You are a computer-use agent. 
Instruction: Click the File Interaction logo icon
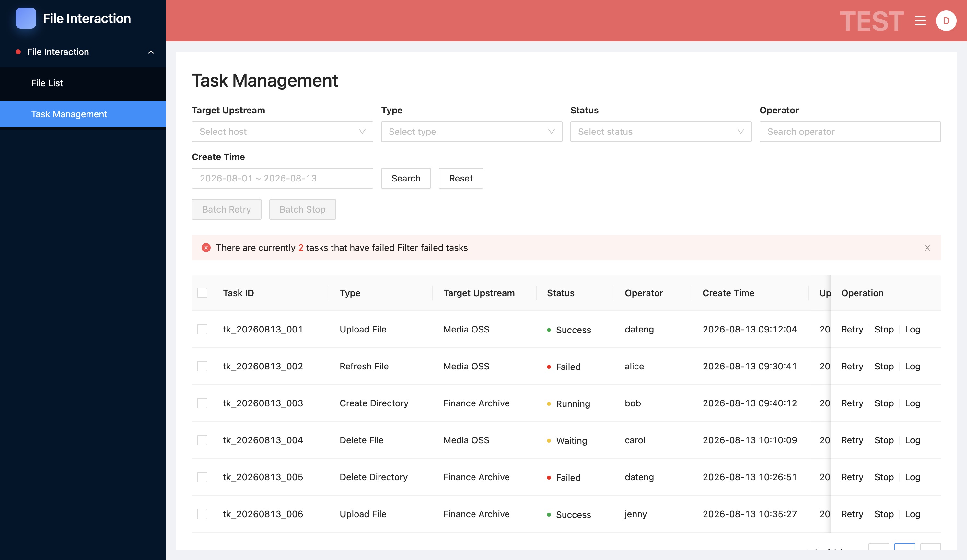point(26,18)
